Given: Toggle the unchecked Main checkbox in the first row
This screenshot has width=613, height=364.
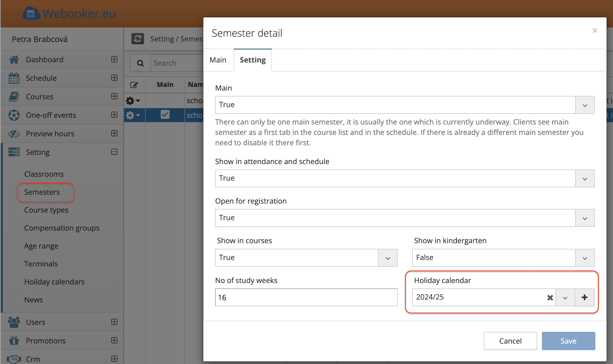Looking at the screenshot, I should pos(165,100).
